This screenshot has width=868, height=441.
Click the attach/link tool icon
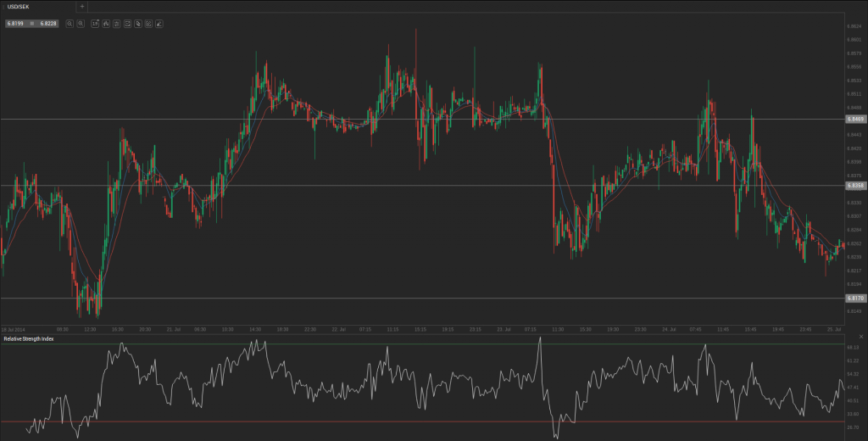[137, 24]
